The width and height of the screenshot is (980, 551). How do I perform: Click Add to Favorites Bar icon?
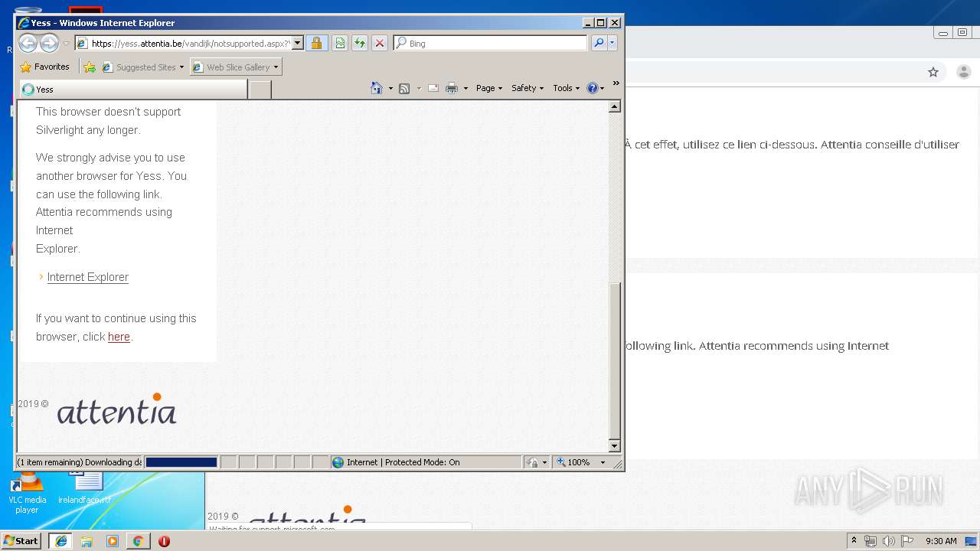coord(90,67)
